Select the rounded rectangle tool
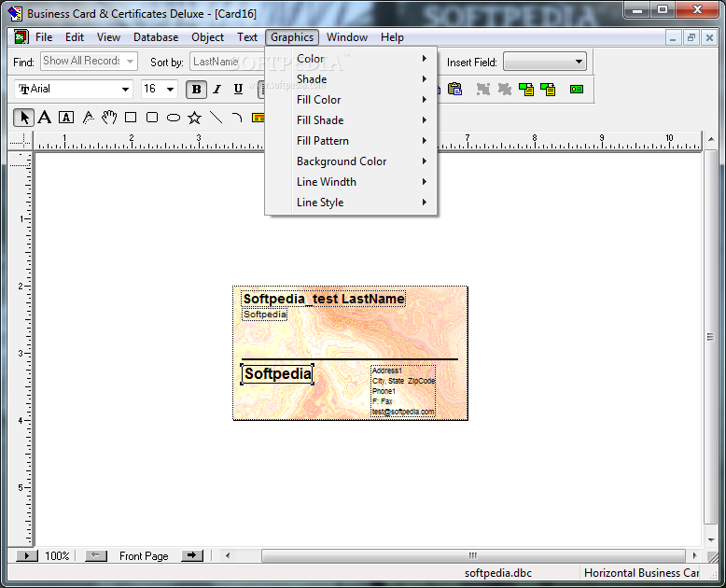 click(x=152, y=118)
